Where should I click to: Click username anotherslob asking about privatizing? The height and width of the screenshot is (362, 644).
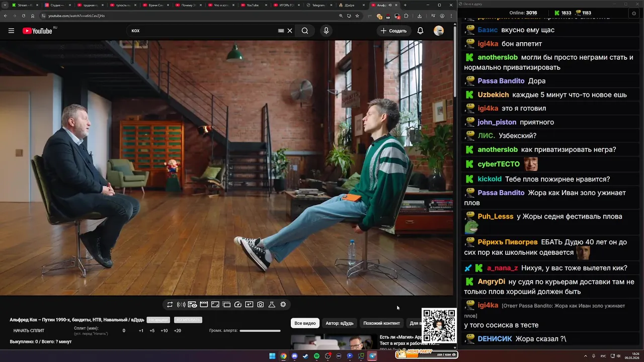498,149
